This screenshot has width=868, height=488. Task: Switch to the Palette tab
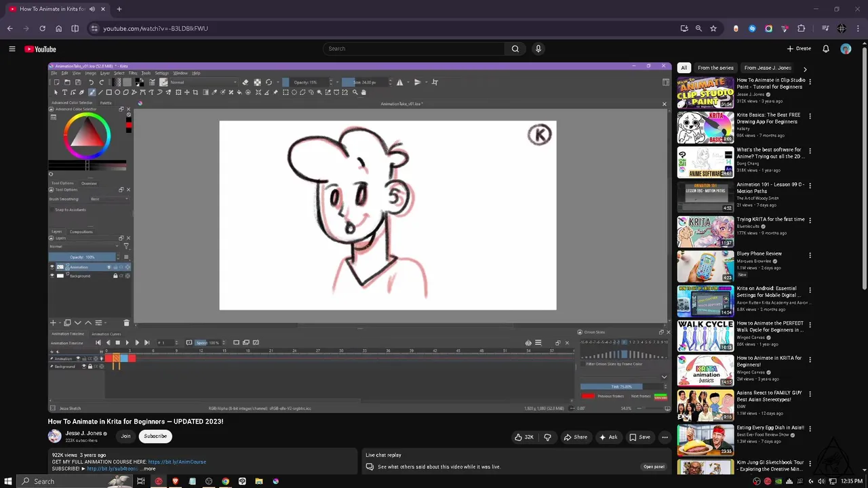(106, 102)
